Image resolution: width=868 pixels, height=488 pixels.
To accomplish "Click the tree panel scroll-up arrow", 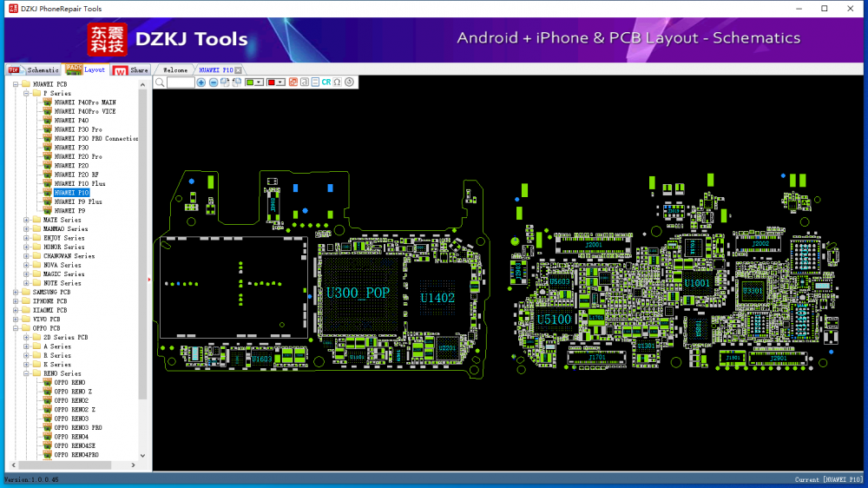I will [142, 85].
